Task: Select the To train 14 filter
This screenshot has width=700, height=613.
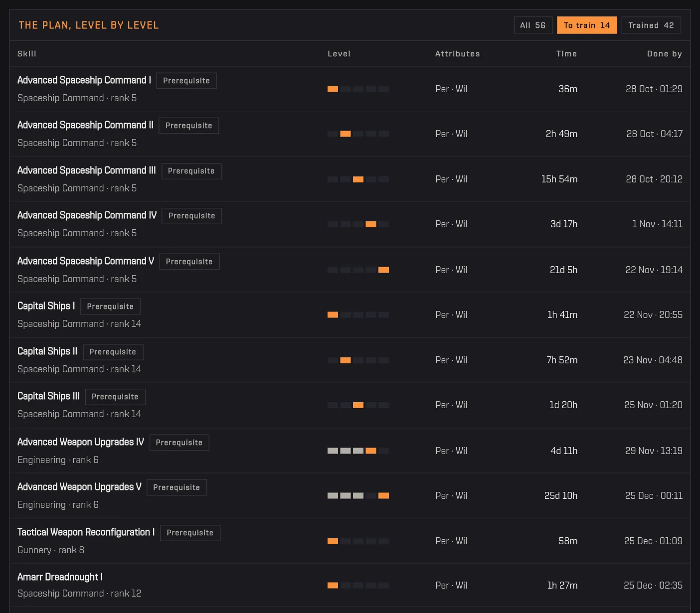Action: (587, 25)
